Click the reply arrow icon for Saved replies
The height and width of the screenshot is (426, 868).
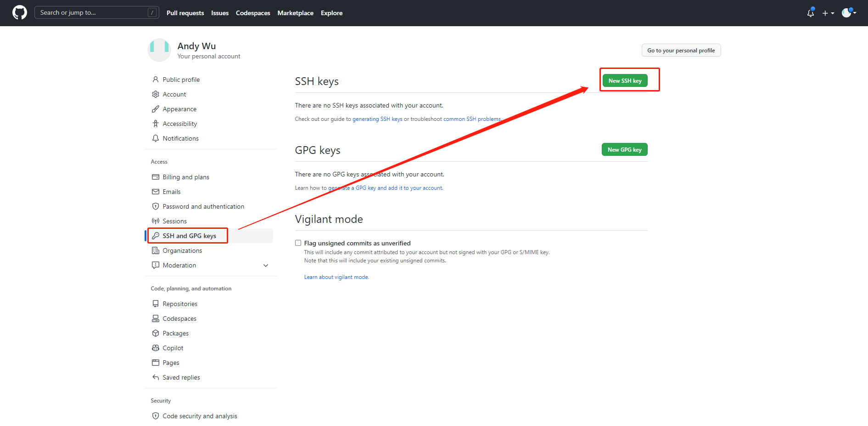click(x=156, y=377)
